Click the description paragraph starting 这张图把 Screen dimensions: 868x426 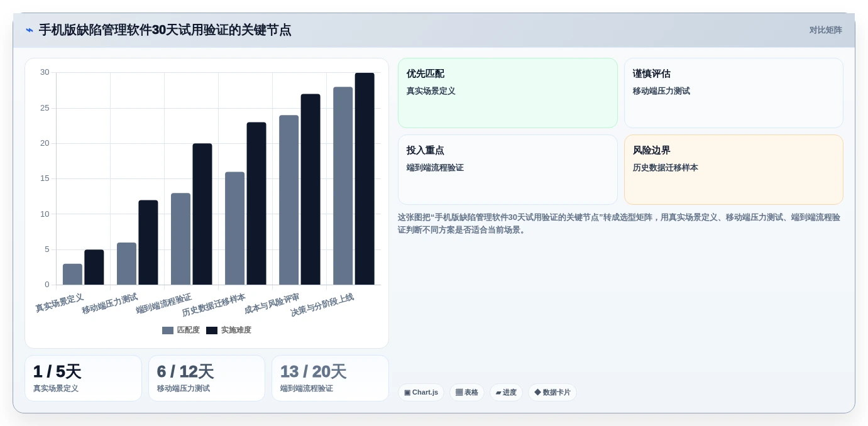[618, 224]
